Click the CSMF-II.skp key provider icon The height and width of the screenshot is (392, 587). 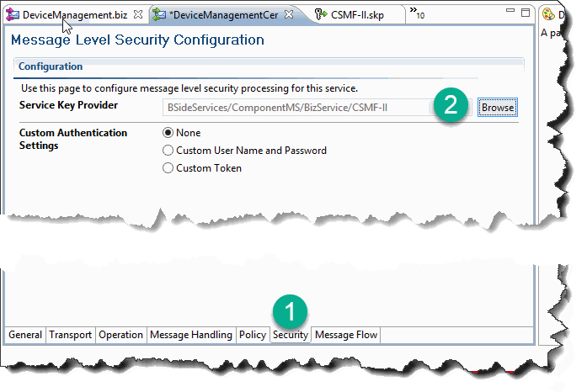(321, 14)
